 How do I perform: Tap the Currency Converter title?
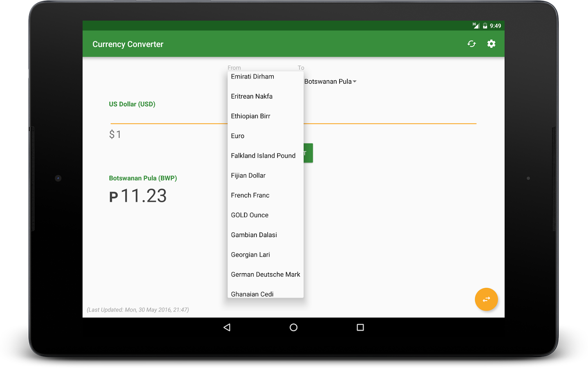point(127,44)
